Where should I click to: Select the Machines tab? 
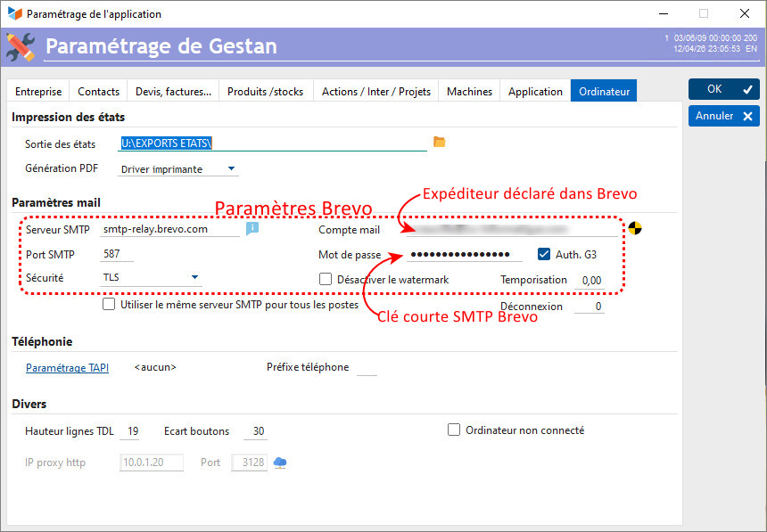click(x=469, y=91)
